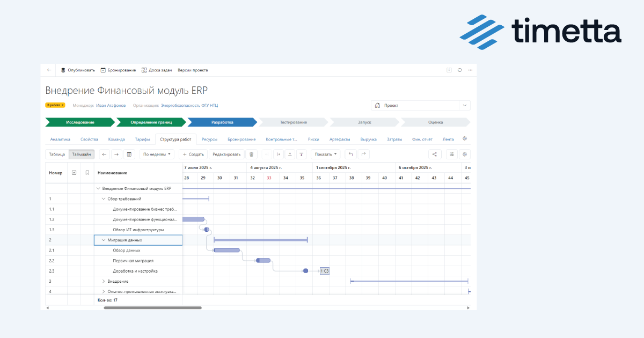The width and height of the screenshot is (644, 338).
Task: Select the Таймлайн view toggle
Action: (82, 155)
